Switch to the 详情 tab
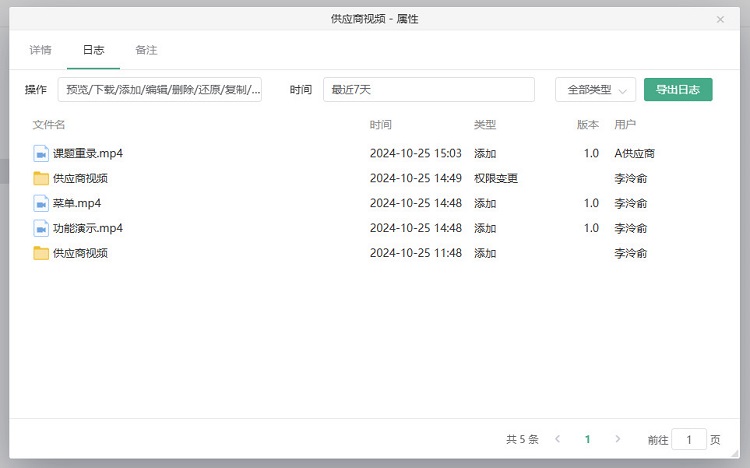This screenshot has height=468, width=750. pos(40,50)
